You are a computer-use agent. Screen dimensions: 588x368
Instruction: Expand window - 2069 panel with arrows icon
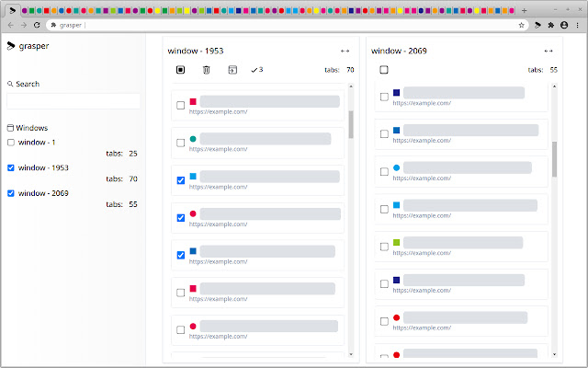pyautogui.click(x=548, y=52)
